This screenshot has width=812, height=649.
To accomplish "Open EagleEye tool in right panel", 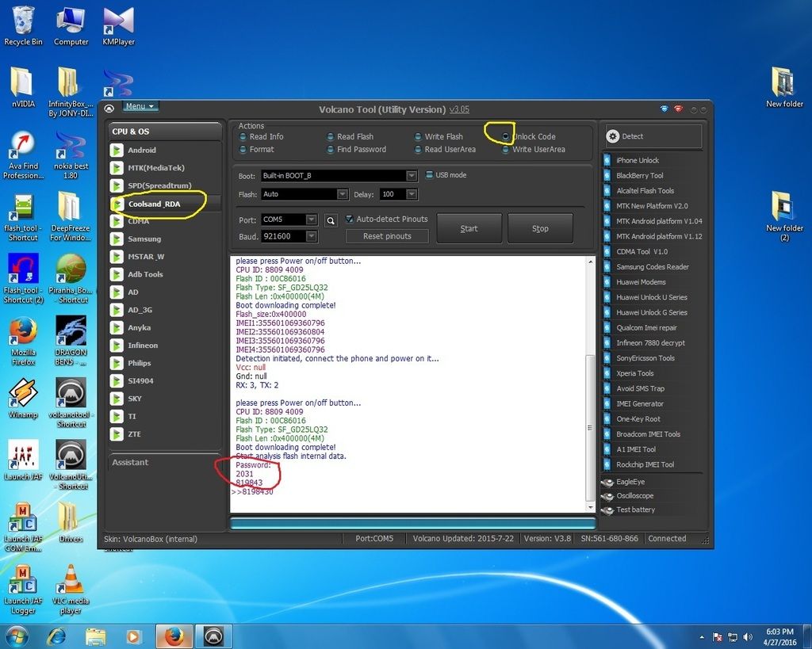I will (630, 482).
